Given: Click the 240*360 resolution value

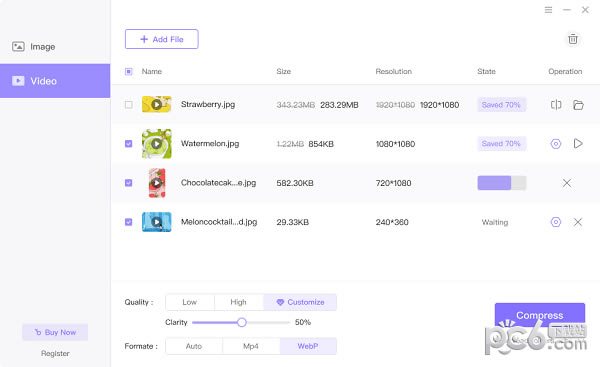Looking at the screenshot, I should tap(392, 222).
